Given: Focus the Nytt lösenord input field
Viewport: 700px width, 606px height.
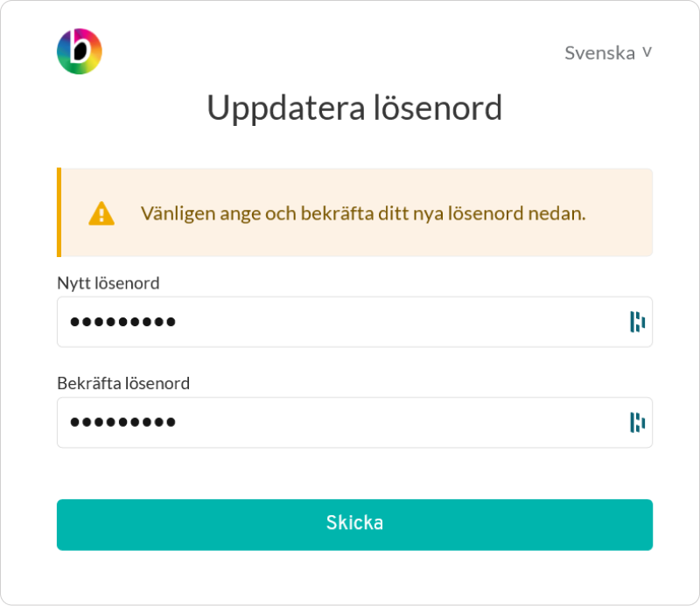Looking at the screenshot, I should point(354,322).
